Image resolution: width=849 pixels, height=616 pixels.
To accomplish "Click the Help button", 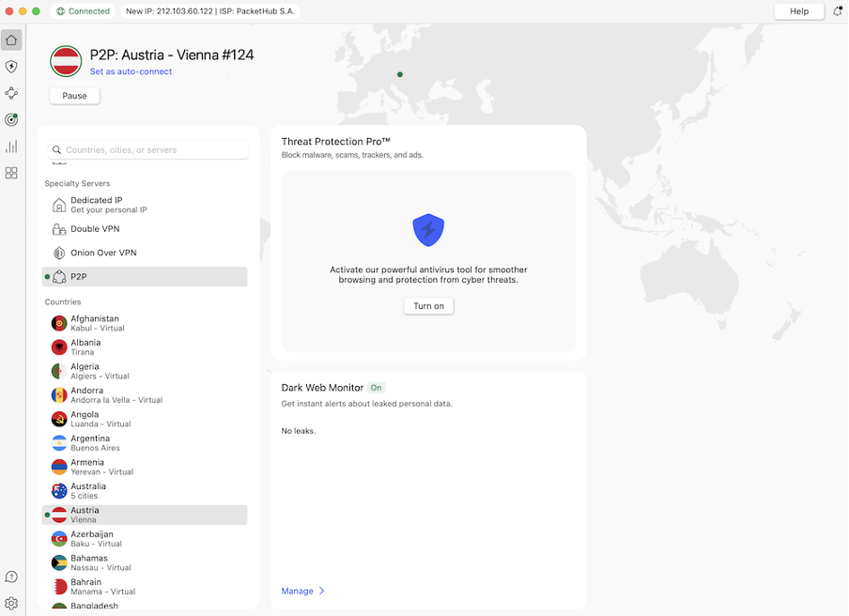I will [x=799, y=11].
